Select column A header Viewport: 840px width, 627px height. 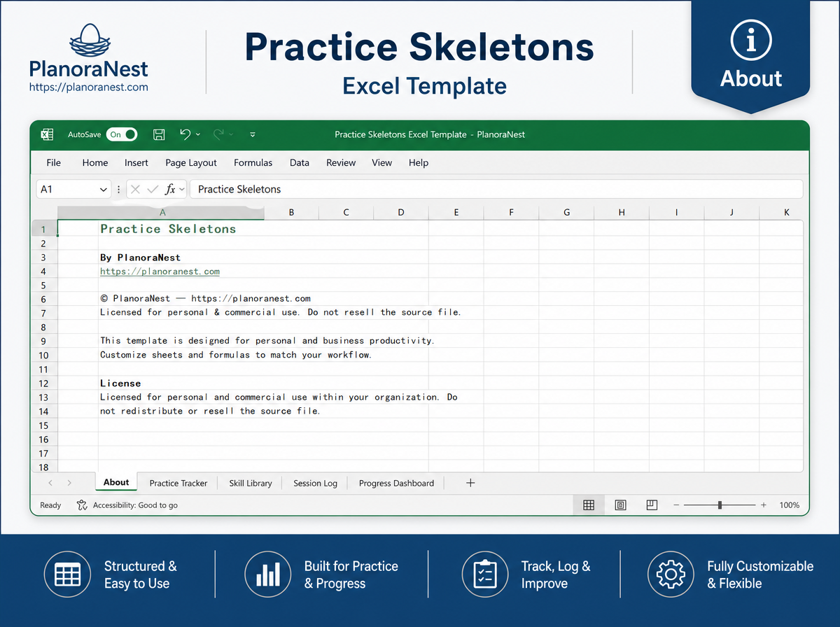click(x=162, y=212)
